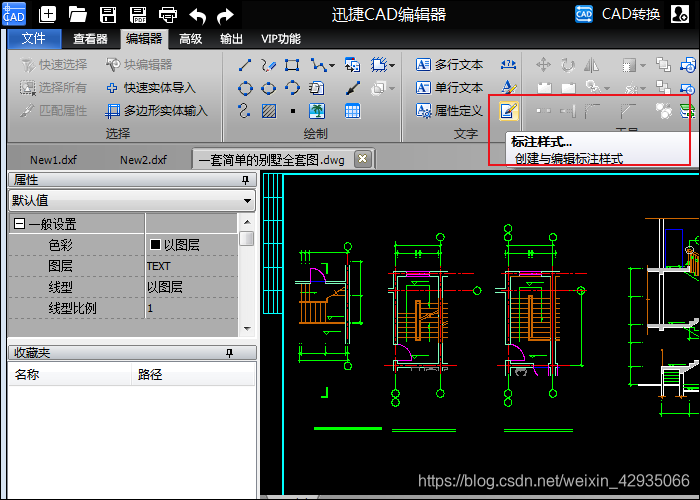Click the 色彩 以图层 color swatch
The image size is (700, 500).
[155, 244]
